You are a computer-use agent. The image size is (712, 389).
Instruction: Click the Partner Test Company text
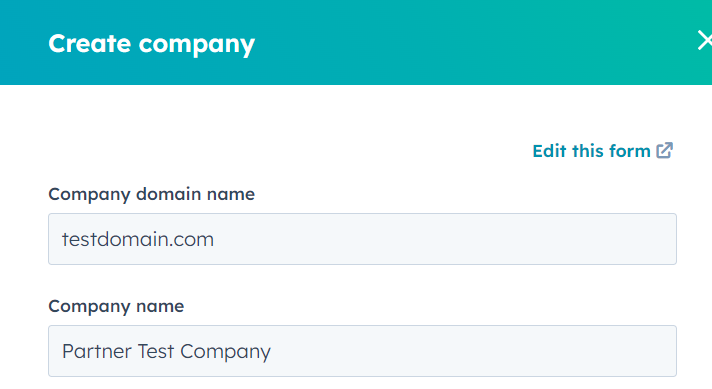(x=166, y=351)
